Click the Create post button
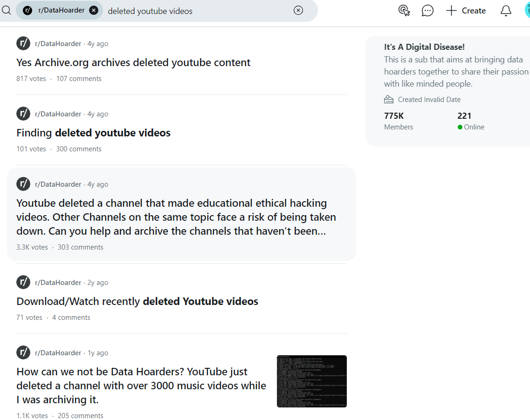Viewport: 530px width, 420px height. [466, 11]
